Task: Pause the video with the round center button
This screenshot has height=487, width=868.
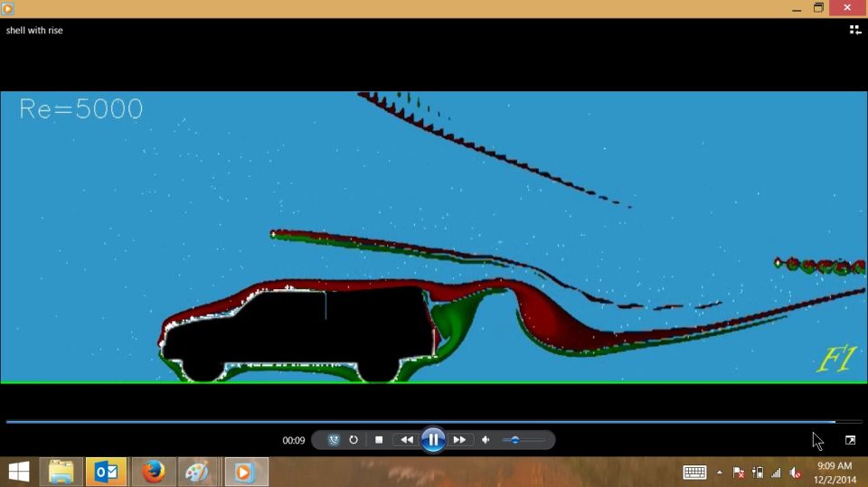Action: coord(433,440)
